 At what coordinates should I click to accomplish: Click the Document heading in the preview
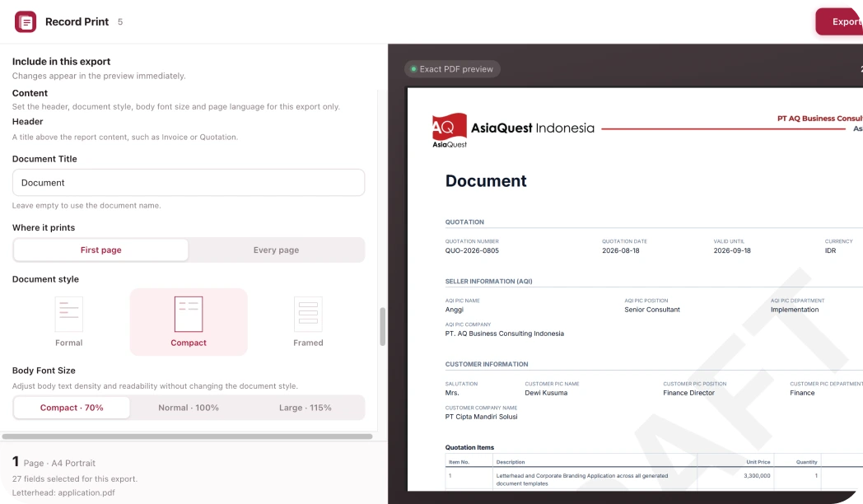click(x=486, y=181)
